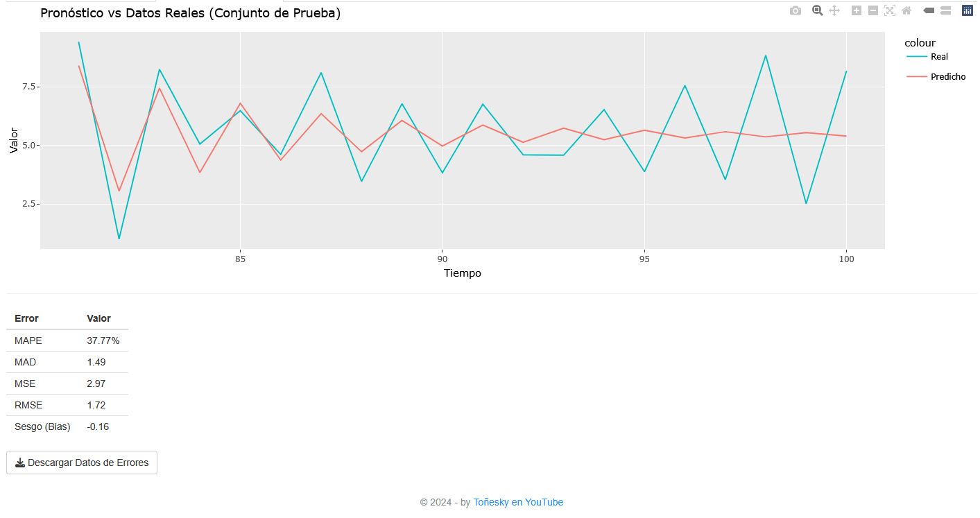Zoom in with the plus icon
980x518 pixels.
pos(857,10)
